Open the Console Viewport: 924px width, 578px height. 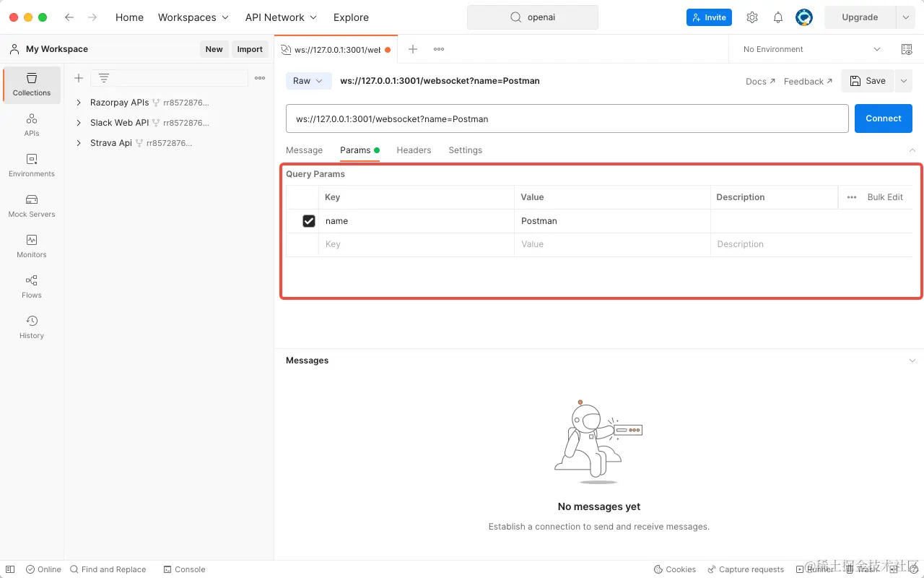(x=184, y=569)
